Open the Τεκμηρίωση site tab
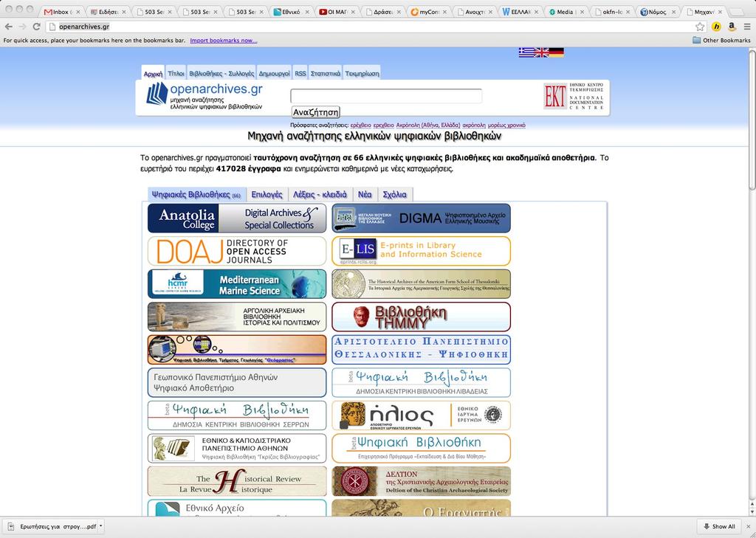The width and height of the screenshot is (756, 538). point(362,74)
